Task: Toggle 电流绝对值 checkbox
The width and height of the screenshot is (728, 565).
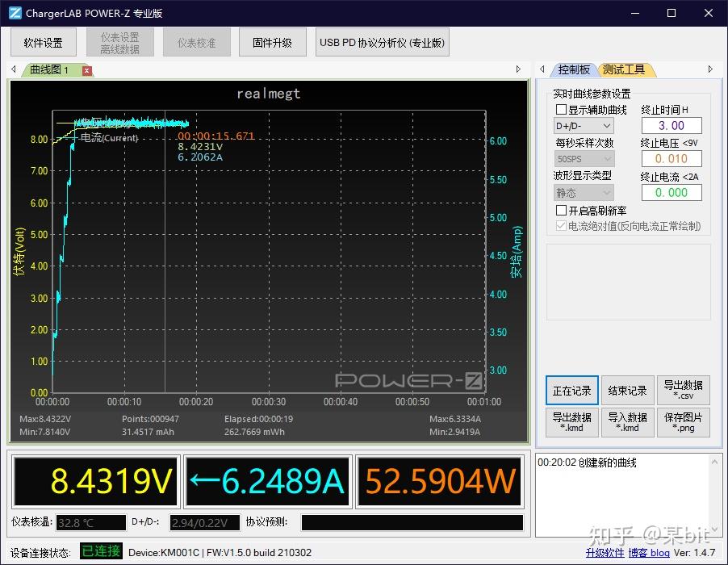Action: coord(561,226)
